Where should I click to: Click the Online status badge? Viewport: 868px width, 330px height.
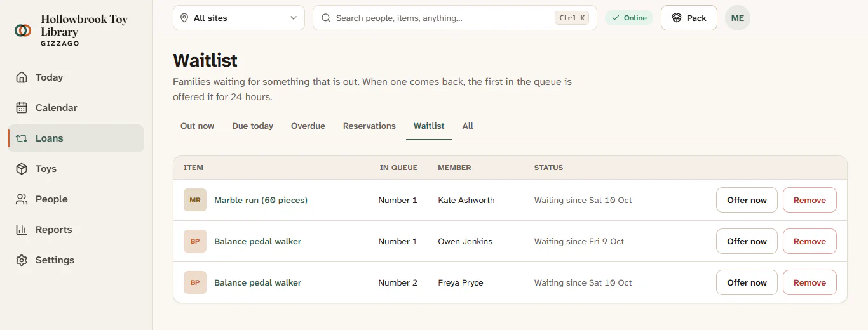click(629, 18)
